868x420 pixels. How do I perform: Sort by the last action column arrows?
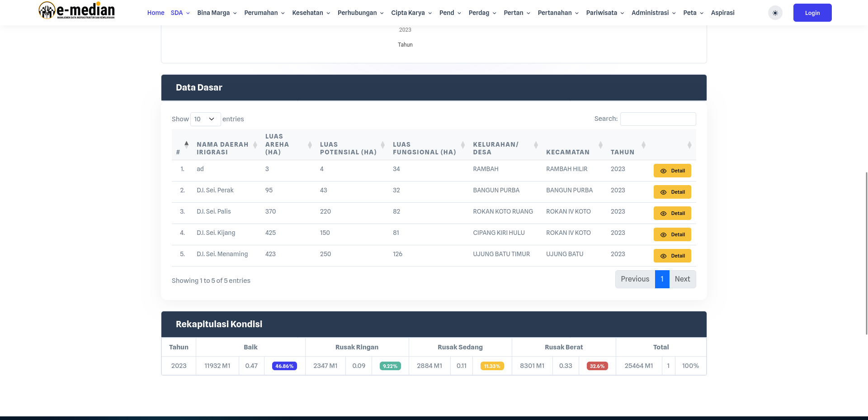tap(689, 145)
